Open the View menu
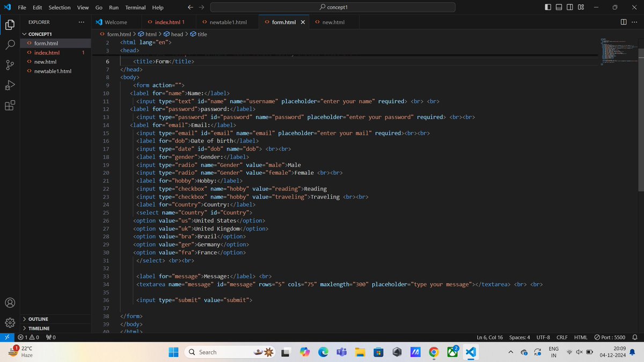 coord(83,8)
